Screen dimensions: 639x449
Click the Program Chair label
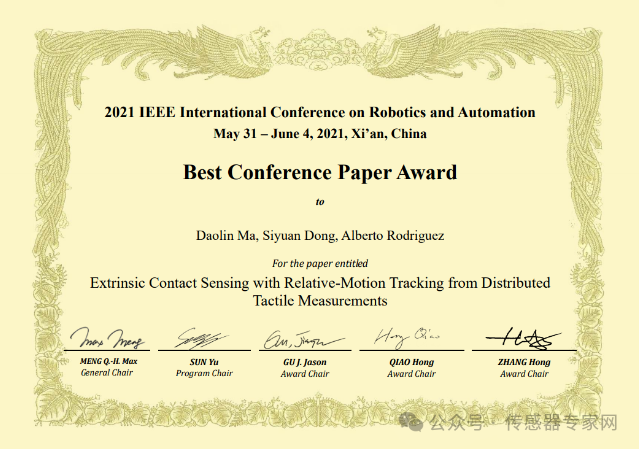coord(205,373)
